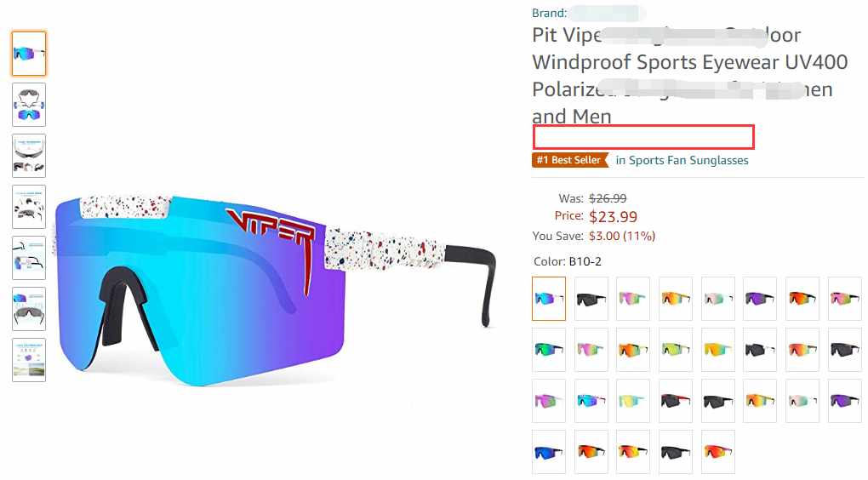
Task: Open the disassembled parts thumbnail
Action: (x=29, y=207)
